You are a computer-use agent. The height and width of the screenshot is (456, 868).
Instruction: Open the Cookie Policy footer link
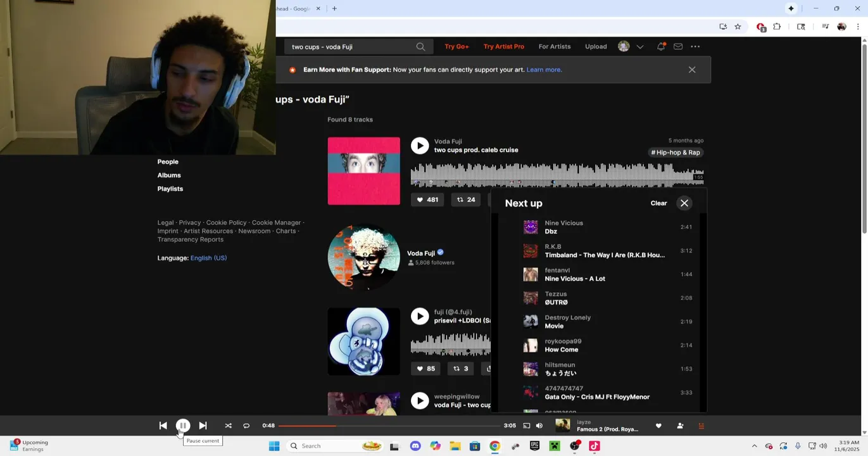click(x=226, y=223)
